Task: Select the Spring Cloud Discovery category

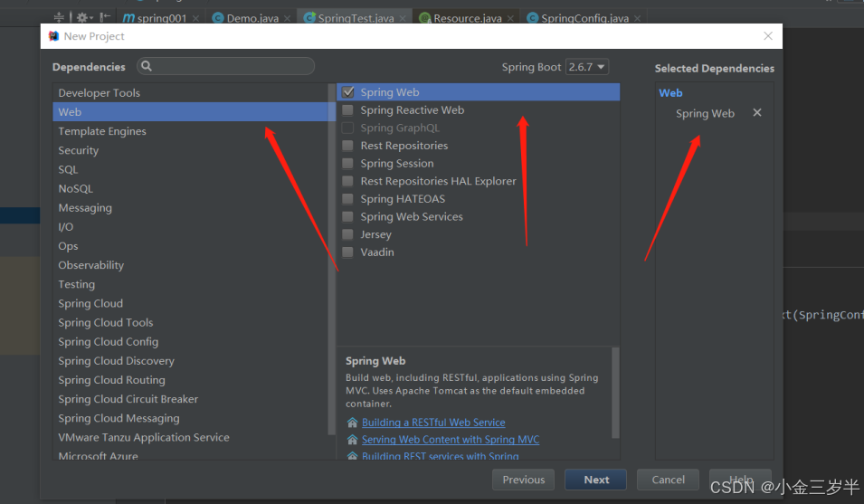Action: (190, 361)
